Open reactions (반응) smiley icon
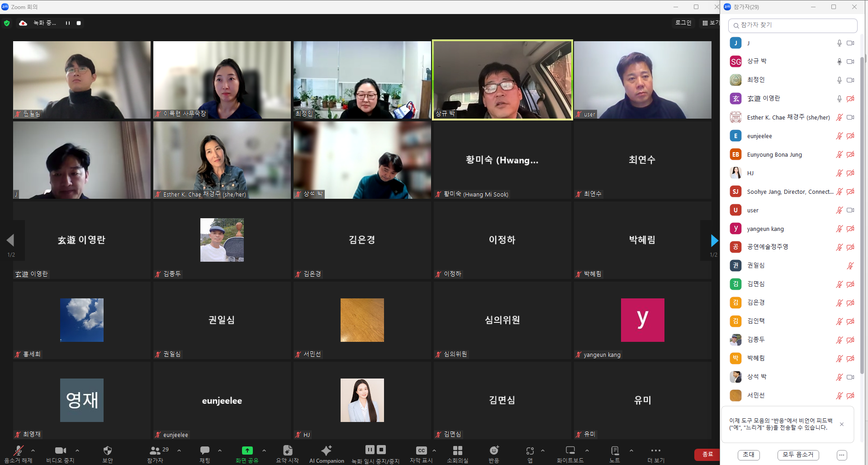This screenshot has height=465, width=868. (x=493, y=451)
